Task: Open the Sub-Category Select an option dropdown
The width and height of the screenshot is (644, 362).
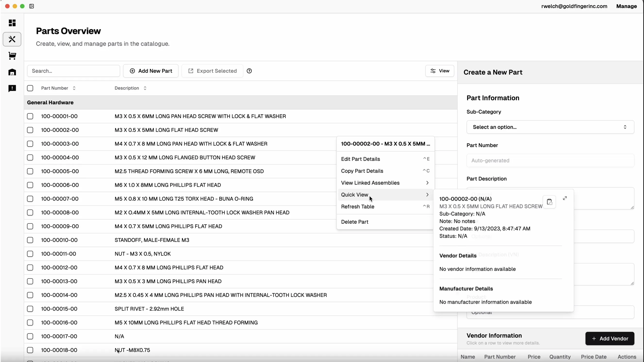Action: [x=550, y=127]
